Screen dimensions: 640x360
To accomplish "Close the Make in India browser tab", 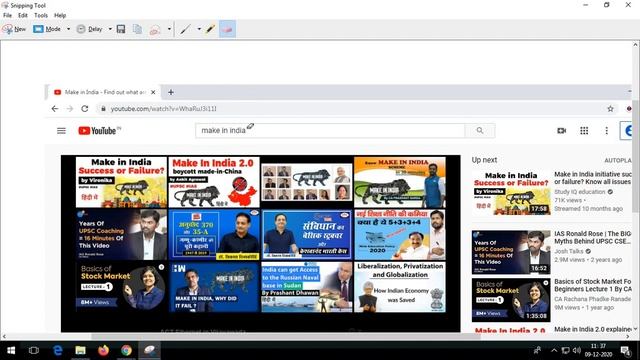I will pyautogui.click(x=153, y=92).
